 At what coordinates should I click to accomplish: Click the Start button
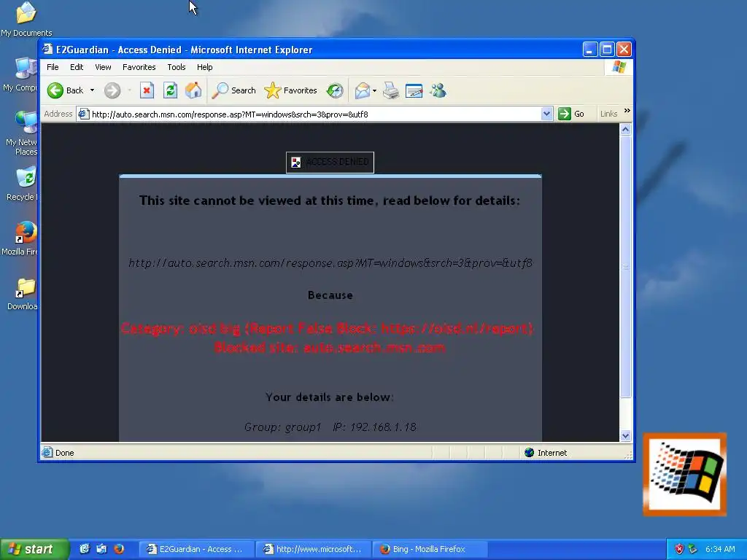pyautogui.click(x=34, y=549)
